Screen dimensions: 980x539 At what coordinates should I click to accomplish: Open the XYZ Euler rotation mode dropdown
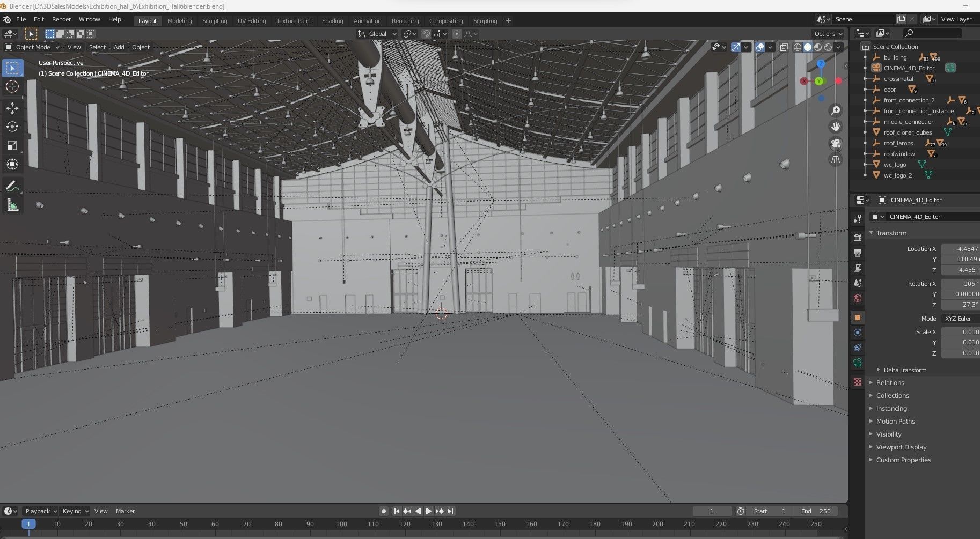click(x=961, y=319)
